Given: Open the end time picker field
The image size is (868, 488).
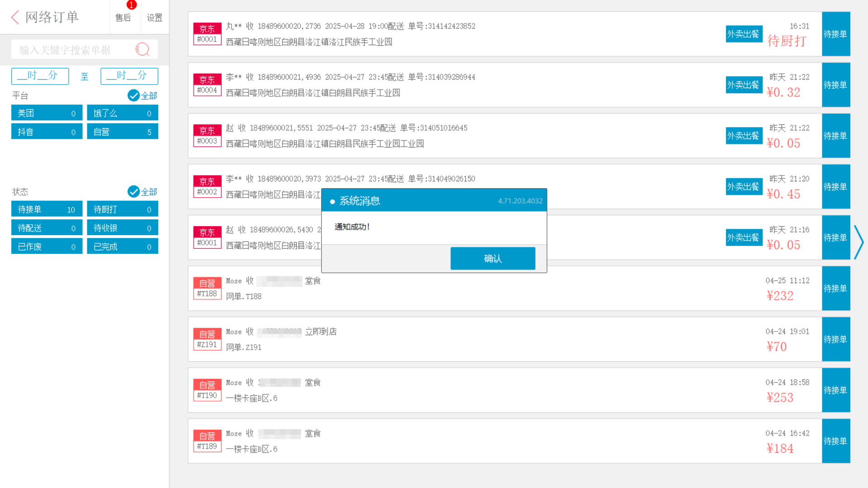Looking at the screenshot, I should 129,76.
